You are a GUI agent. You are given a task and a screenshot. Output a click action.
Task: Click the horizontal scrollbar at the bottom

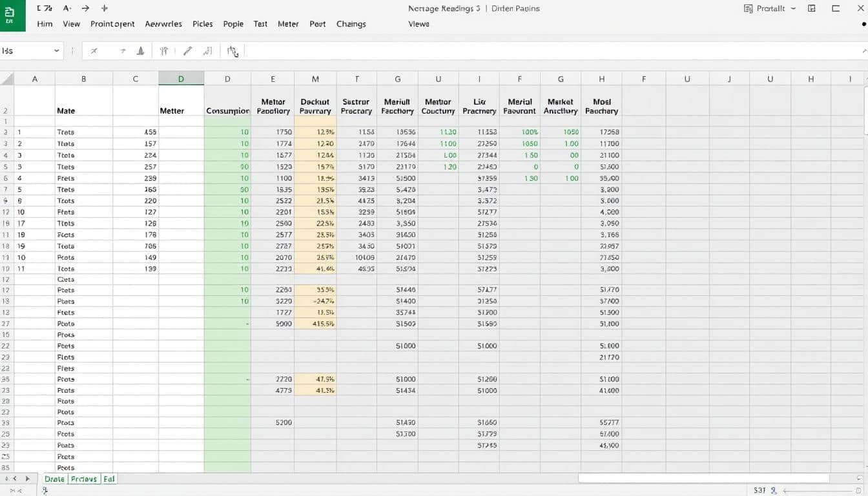[704, 479]
